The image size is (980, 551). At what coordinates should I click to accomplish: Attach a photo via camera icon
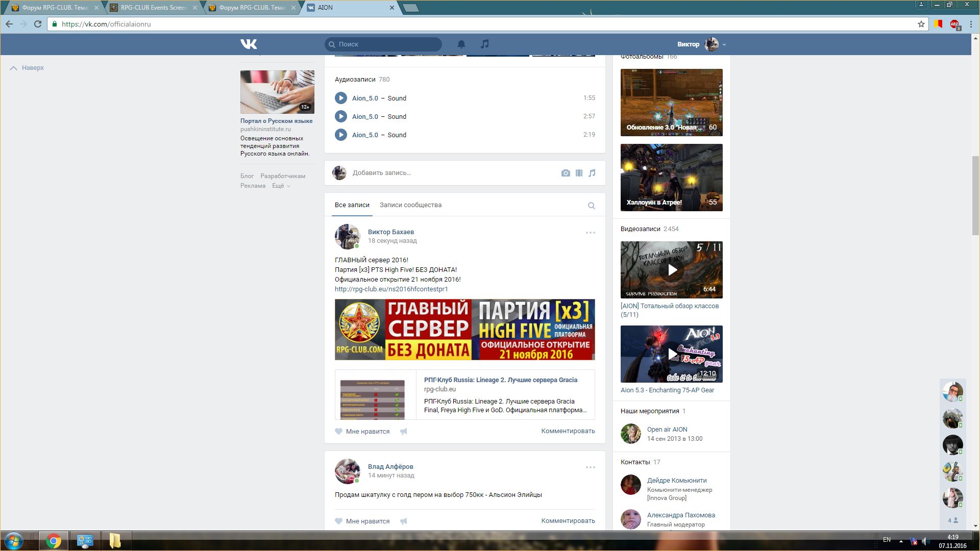(x=566, y=173)
